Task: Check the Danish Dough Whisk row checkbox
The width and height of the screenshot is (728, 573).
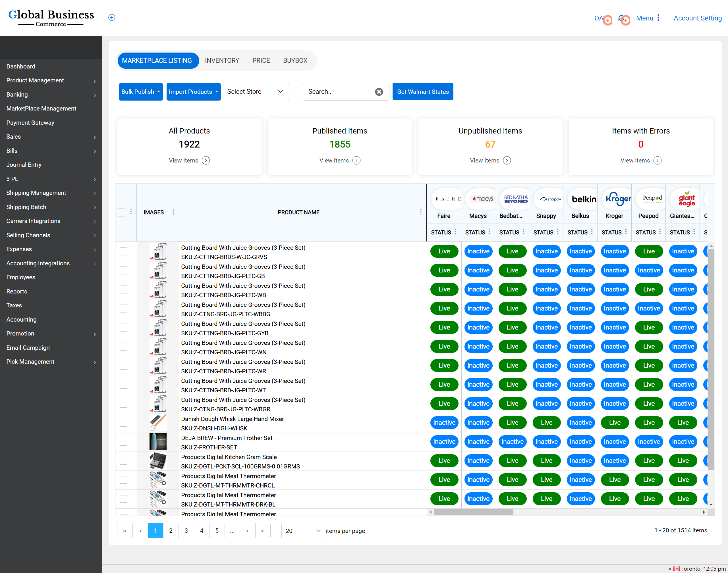Action: click(x=124, y=423)
